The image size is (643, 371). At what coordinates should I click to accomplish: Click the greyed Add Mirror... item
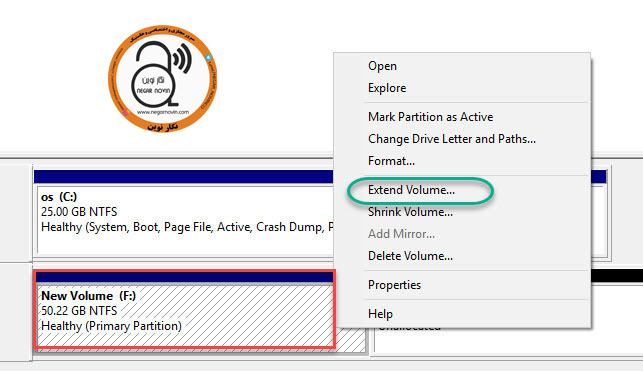(401, 234)
